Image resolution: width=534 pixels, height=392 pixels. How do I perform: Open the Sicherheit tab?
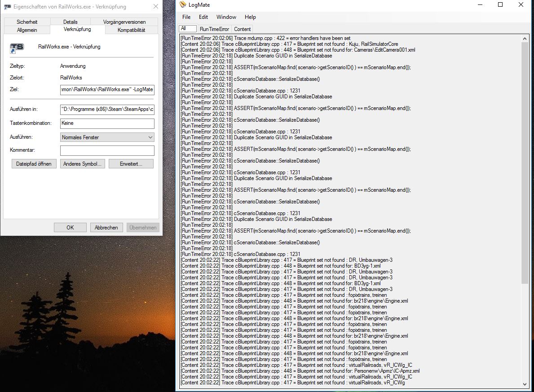(27, 22)
